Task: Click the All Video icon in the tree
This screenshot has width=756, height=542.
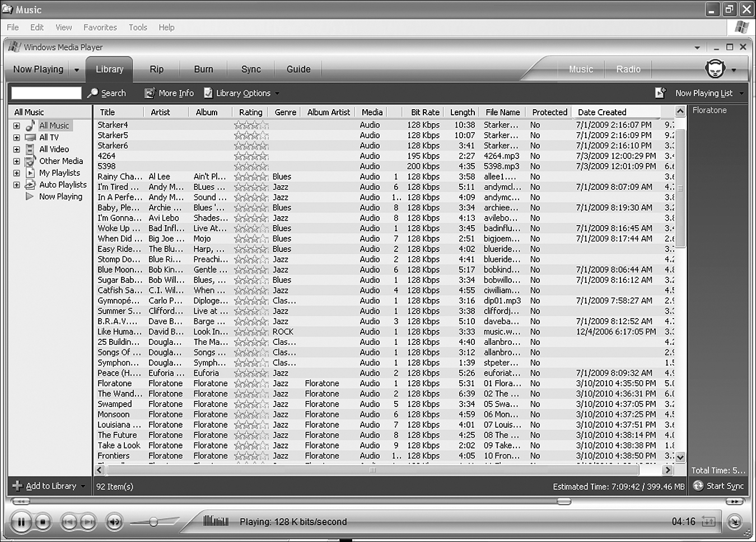Action: 30,149
